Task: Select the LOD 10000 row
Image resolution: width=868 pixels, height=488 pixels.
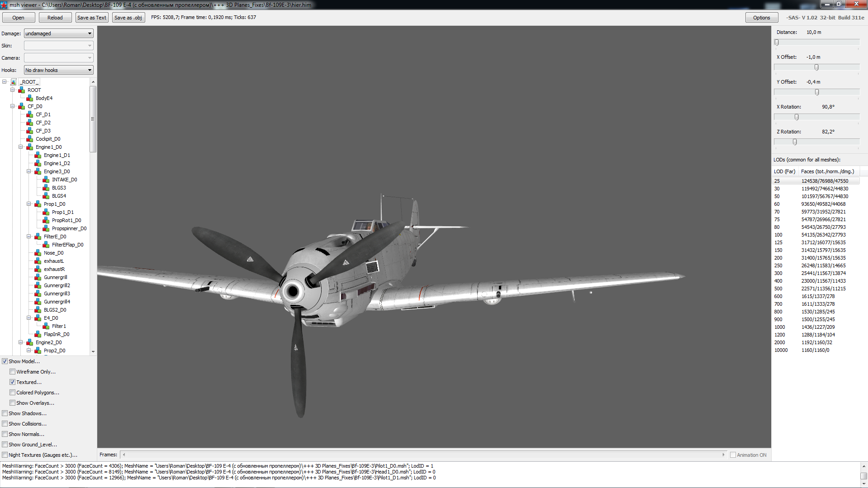Action: pyautogui.click(x=816, y=350)
